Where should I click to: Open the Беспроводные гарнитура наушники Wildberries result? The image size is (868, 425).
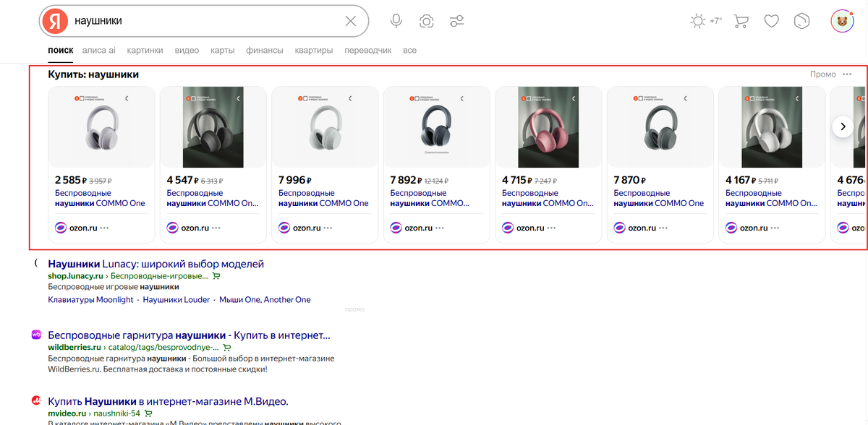[189, 335]
